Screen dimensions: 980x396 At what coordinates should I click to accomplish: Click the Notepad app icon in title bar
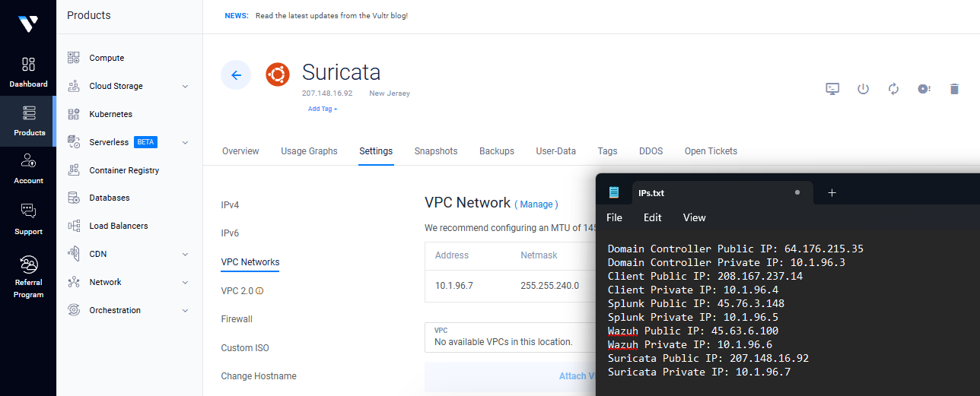[x=614, y=192]
